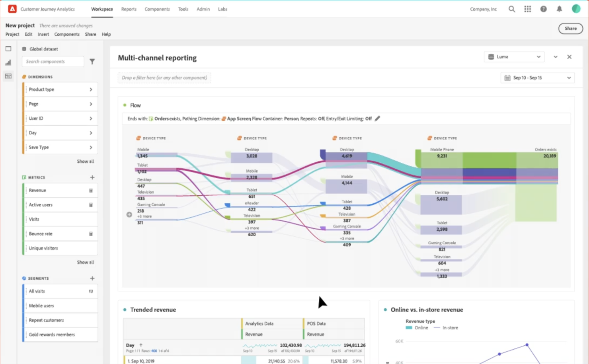Collapse the Multi-channel reporting panel chevron
The width and height of the screenshot is (589, 364).
[556, 57]
